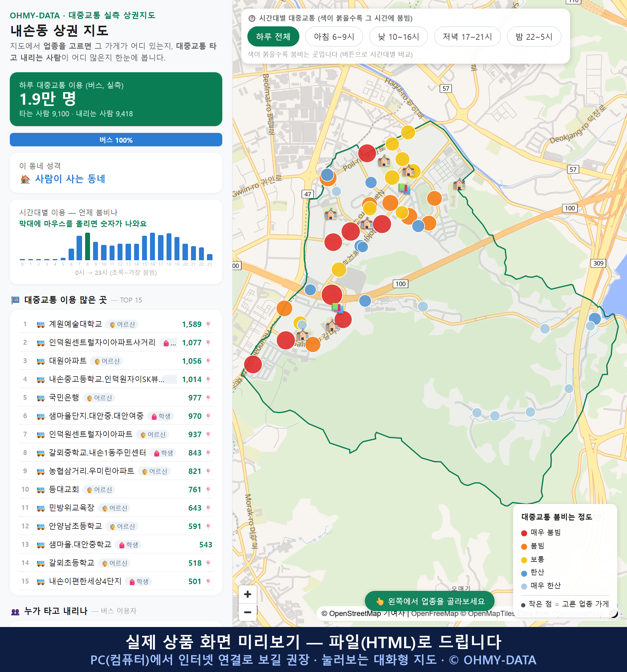Click the blue 한산 legend swatch
627x672 pixels.
pyautogui.click(x=524, y=573)
